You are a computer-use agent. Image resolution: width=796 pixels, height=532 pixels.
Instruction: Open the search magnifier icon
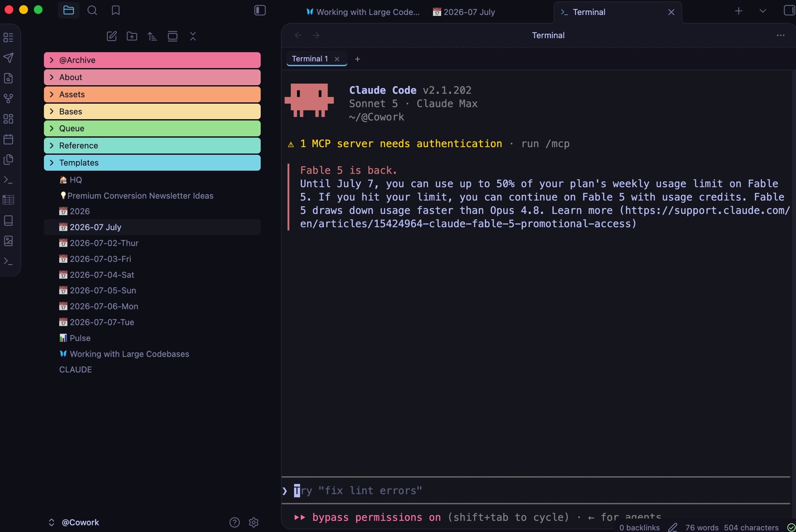(x=92, y=10)
